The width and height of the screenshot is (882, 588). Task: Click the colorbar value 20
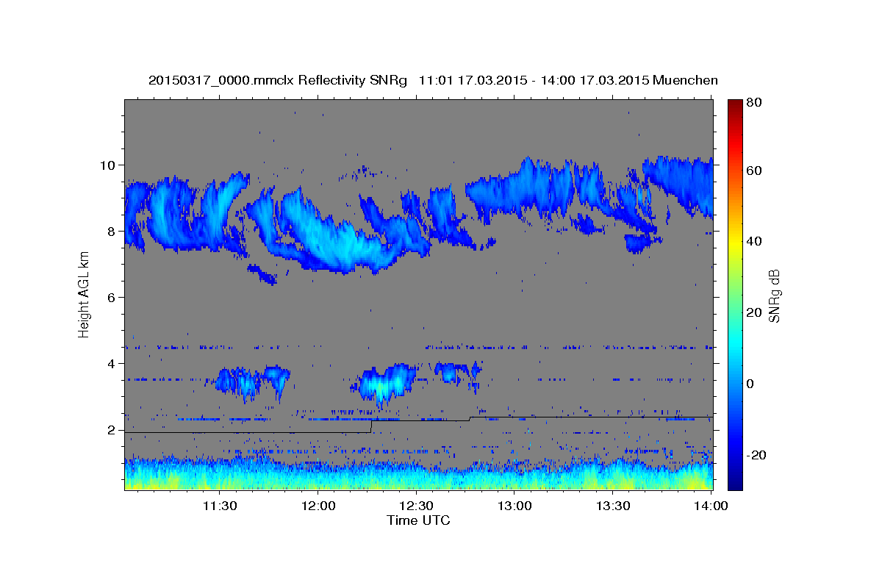tap(753, 312)
